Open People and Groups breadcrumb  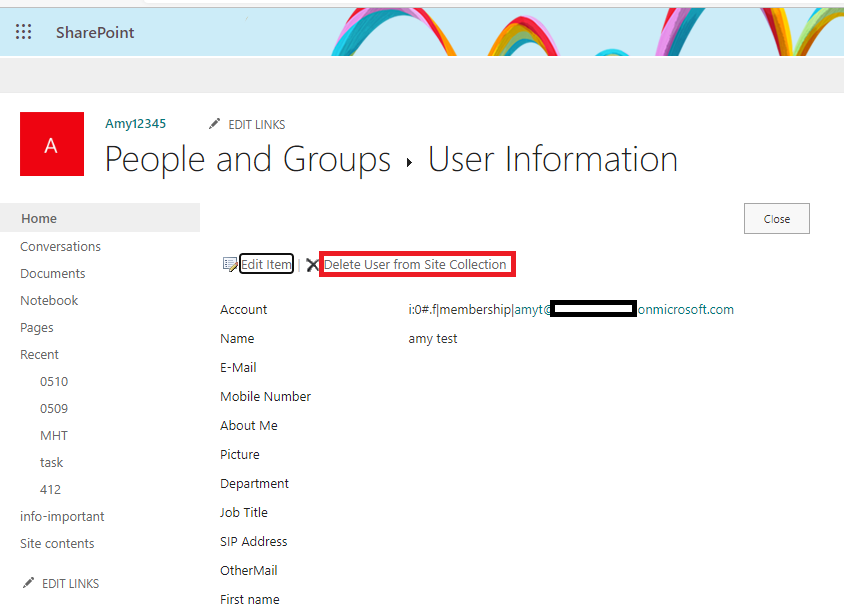coord(248,159)
